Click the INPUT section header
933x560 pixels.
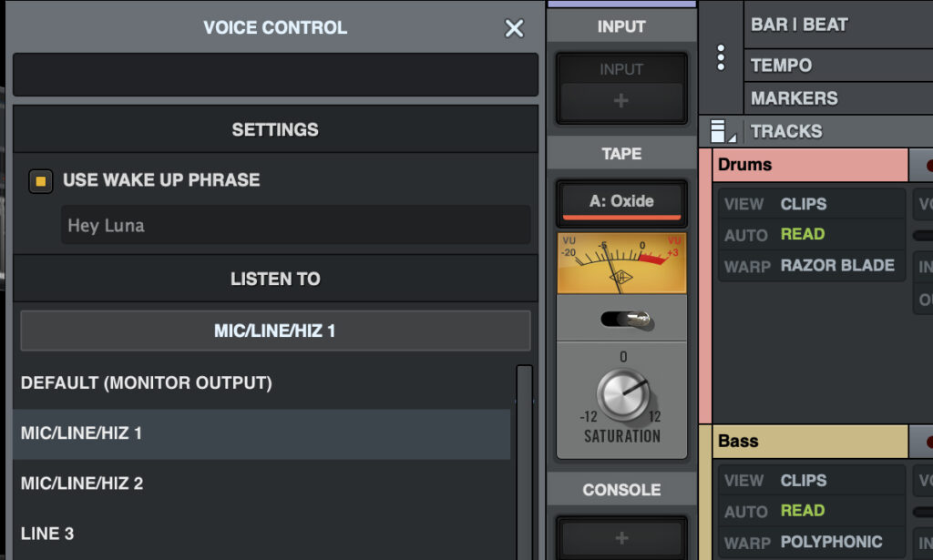621,26
